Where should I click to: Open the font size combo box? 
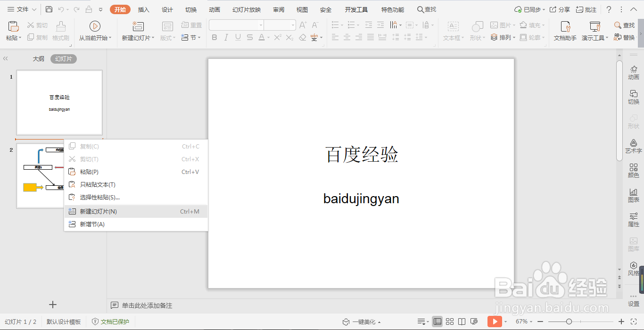coord(280,25)
